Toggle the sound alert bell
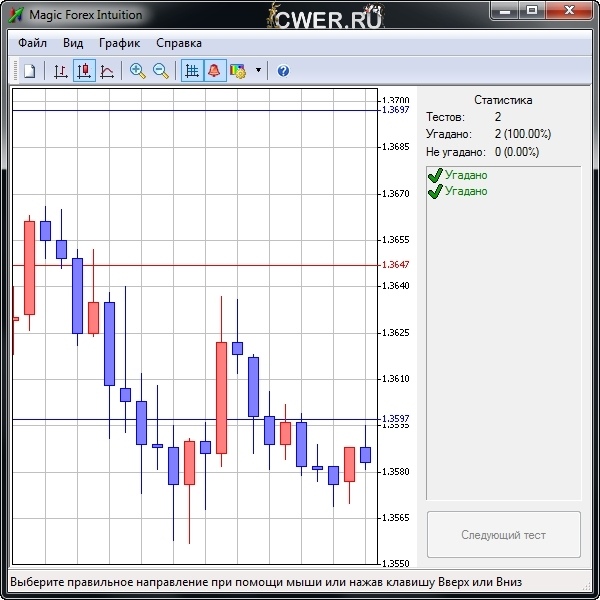 click(x=214, y=71)
